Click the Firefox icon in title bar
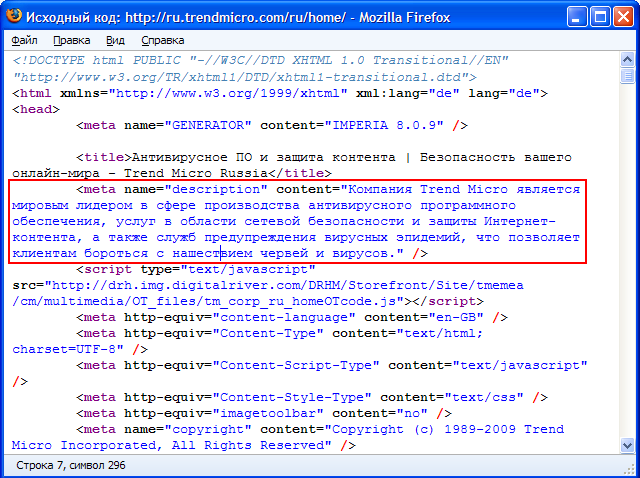Image resolution: width=640 pixels, height=478 pixels. pos(14,16)
